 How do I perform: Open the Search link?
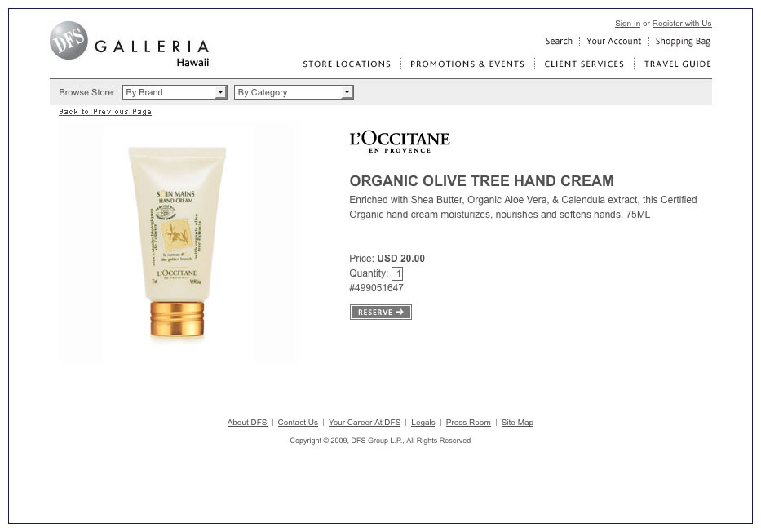[559, 42]
